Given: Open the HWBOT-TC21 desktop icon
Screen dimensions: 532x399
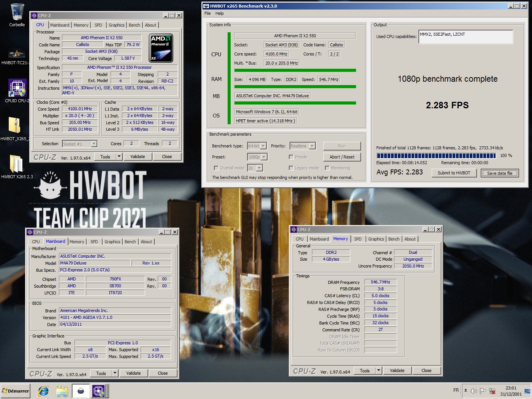Looking at the screenshot, I should tap(16, 52).
